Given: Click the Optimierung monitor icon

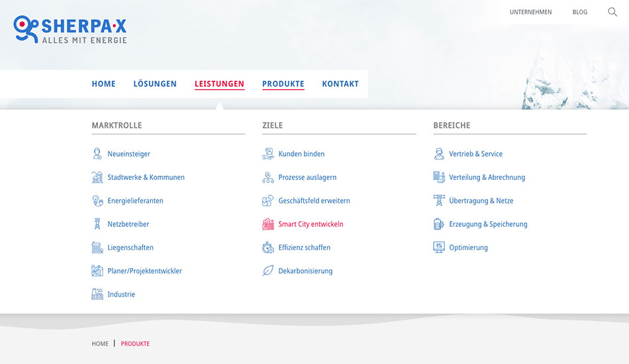Looking at the screenshot, I should tap(439, 248).
